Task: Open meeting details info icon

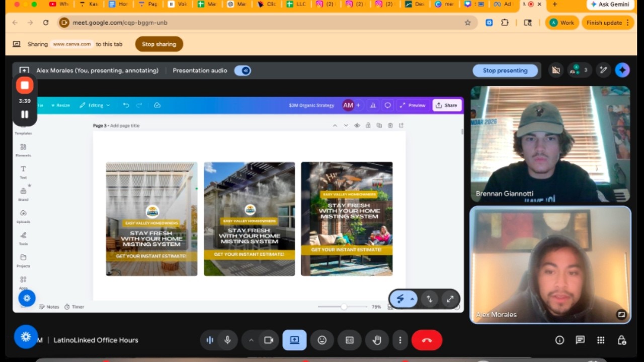Action: tap(559, 340)
